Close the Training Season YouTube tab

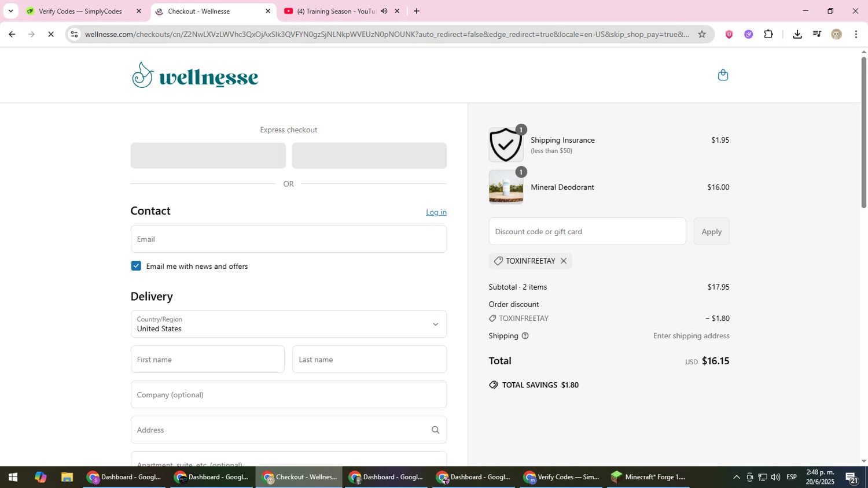tap(397, 11)
